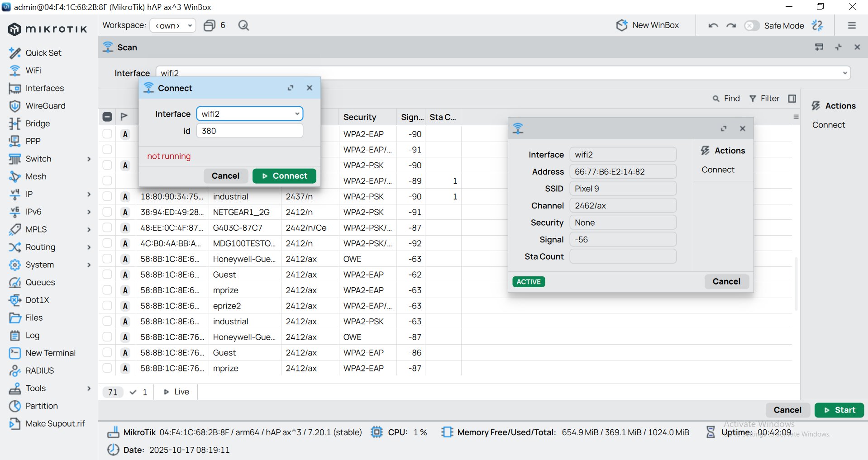This screenshot has height=460, width=868.
Task: Click the redo arrow icon
Action: pos(731,26)
